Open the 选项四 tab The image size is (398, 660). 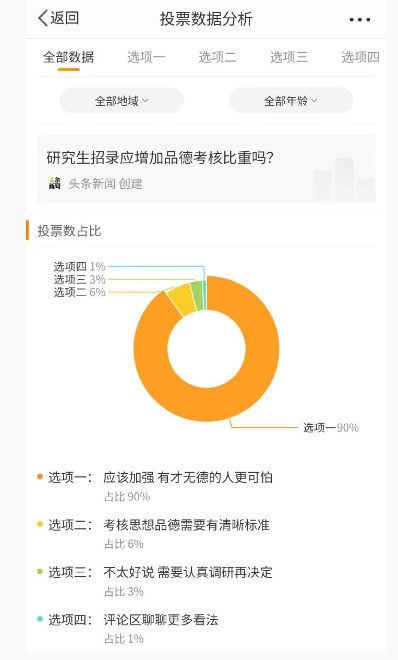(360, 57)
